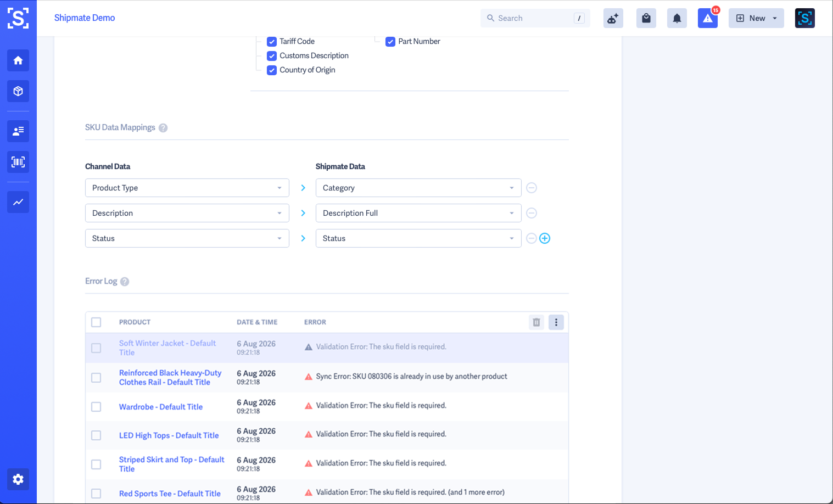This screenshot has height=504, width=833.
Task: Click warning icon on Red Sports Tee row
Action: pyautogui.click(x=309, y=492)
